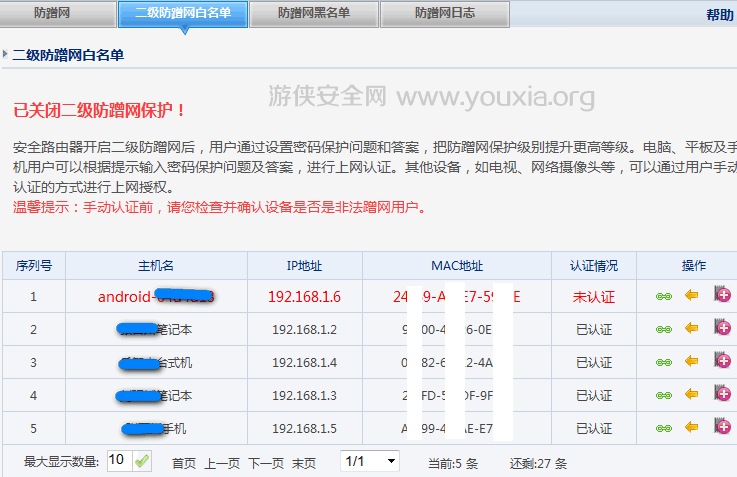Click the pink plus icon in row 192.168.1.6
Screen dimensions: 737x477
(x=722, y=294)
